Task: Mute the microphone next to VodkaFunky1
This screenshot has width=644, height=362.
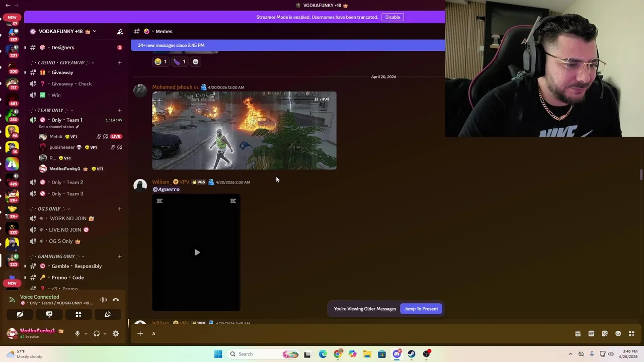Action: coord(77,333)
